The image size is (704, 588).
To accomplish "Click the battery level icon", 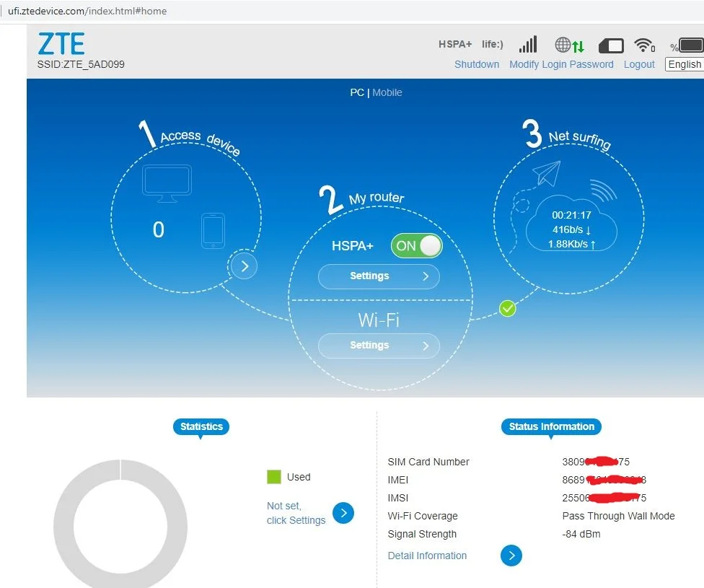I will click(x=690, y=45).
